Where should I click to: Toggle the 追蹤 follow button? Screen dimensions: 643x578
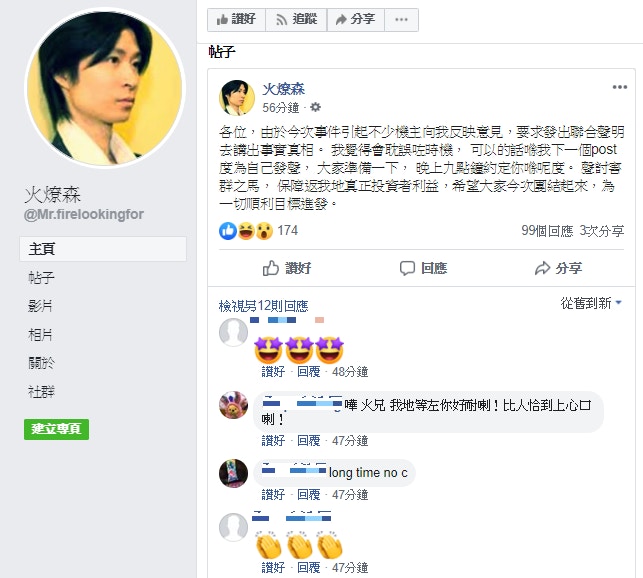coord(293,19)
